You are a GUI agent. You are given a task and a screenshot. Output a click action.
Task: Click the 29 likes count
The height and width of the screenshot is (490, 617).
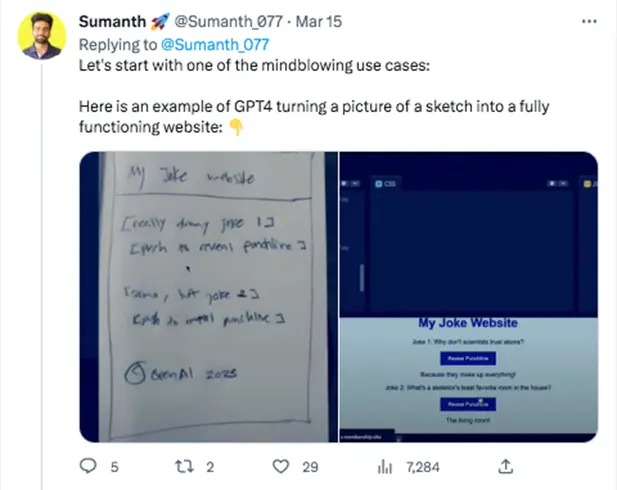pyautogui.click(x=310, y=467)
